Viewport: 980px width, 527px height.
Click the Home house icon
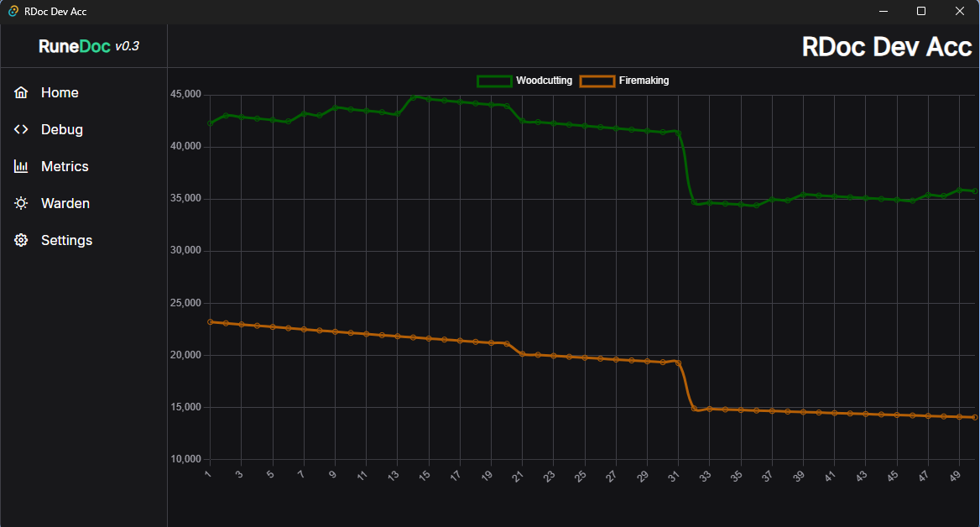tap(21, 92)
